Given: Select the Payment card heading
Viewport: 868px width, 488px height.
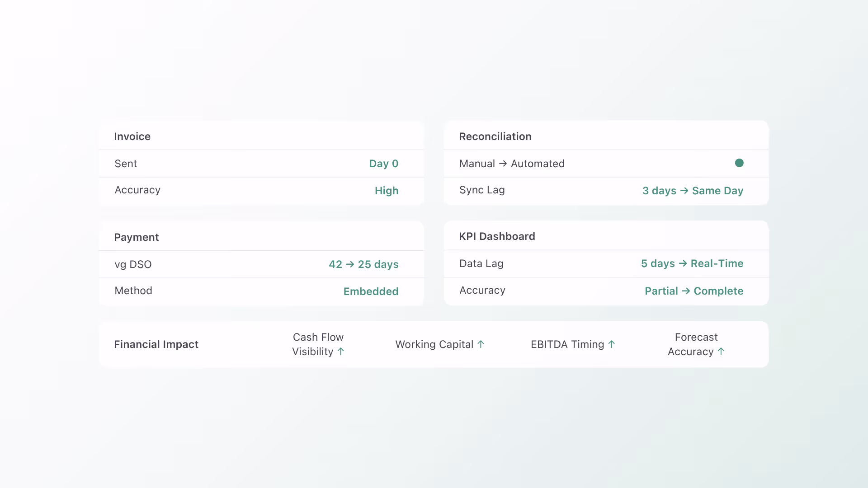Looking at the screenshot, I should tap(136, 237).
